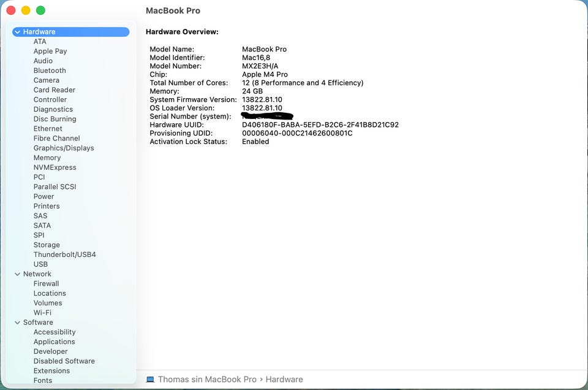Select Power in sidebar

(43, 197)
